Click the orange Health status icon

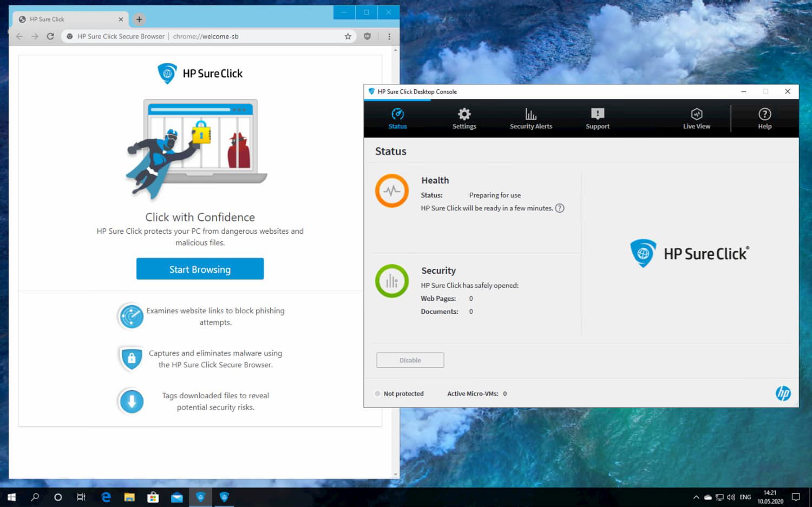392,190
